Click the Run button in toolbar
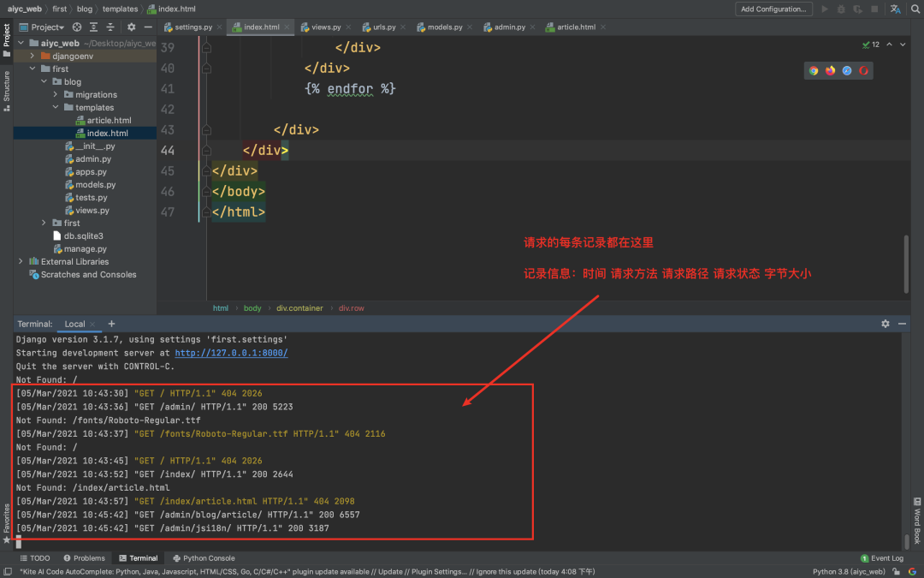The image size is (924, 578). [825, 9]
